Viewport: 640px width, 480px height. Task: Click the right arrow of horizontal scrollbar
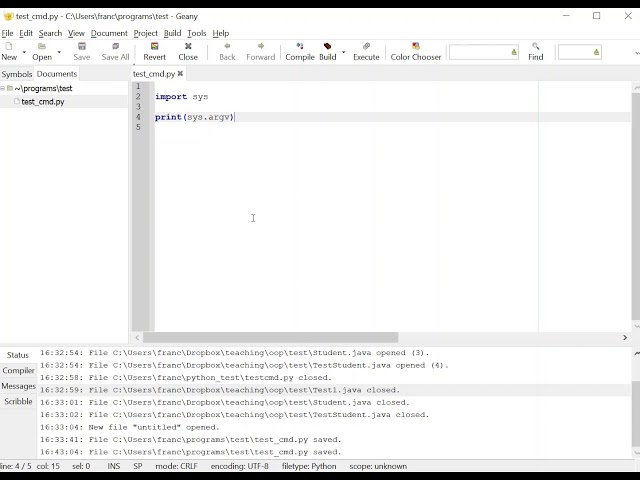point(624,338)
